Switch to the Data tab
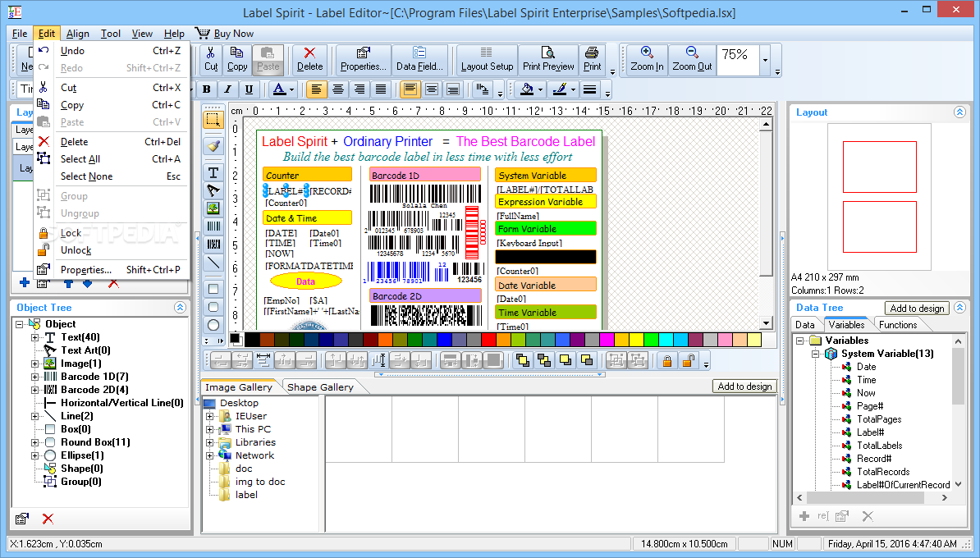This screenshot has height=558, width=980. tap(805, 324)
